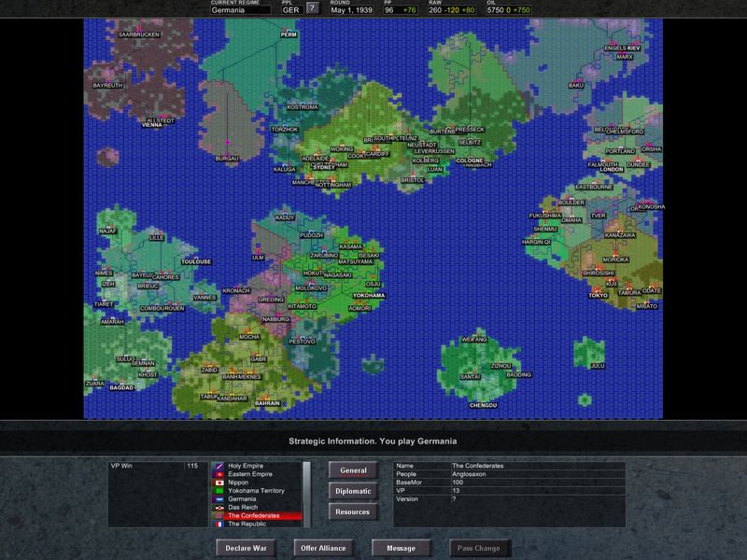747x560 pixels.
Task: Click the BAYREUTH city label
Action: [107, 86]
